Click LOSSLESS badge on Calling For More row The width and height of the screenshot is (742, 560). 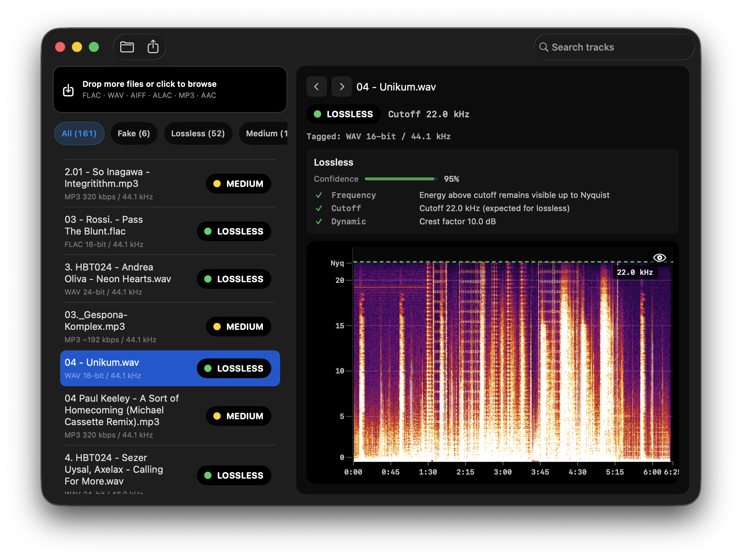pyautogui.click(x=234, y=475)
